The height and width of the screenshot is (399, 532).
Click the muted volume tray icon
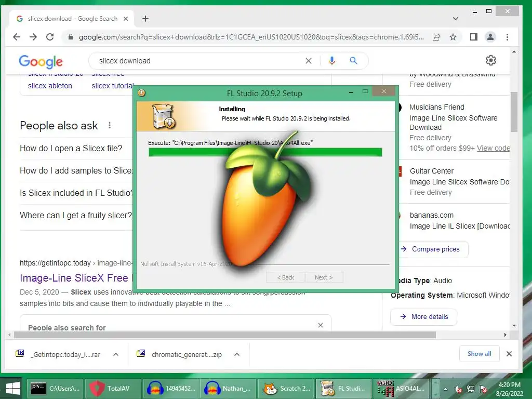pyautogui.click(x=458, y=389)
